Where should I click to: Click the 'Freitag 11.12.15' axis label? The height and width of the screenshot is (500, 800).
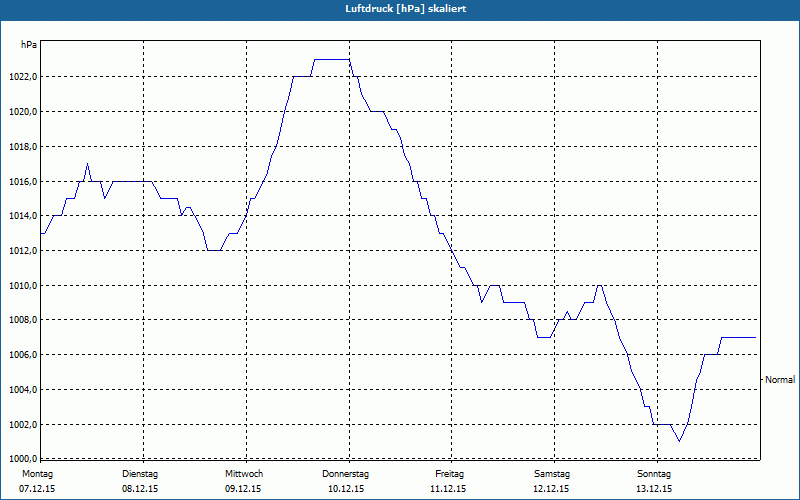448,481
